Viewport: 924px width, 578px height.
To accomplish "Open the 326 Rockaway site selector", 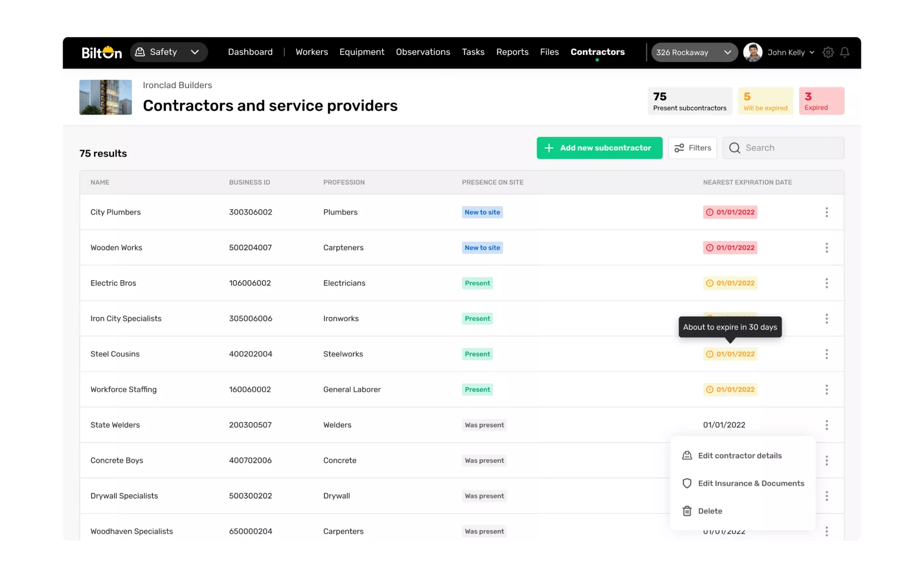I will pyautogui.click(x=694, y=52).
